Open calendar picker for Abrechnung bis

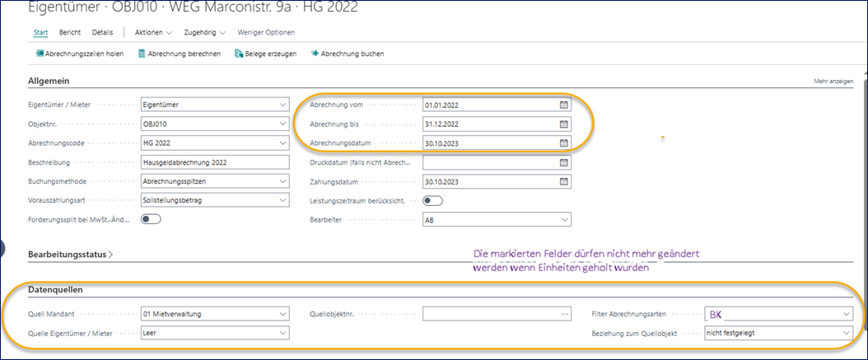click(x=563, y=124)
